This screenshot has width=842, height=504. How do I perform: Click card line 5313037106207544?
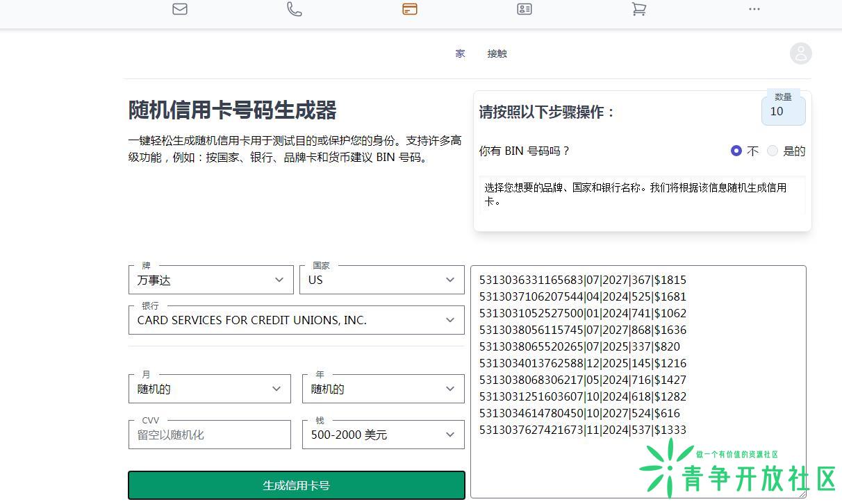[x=583, y=296]
